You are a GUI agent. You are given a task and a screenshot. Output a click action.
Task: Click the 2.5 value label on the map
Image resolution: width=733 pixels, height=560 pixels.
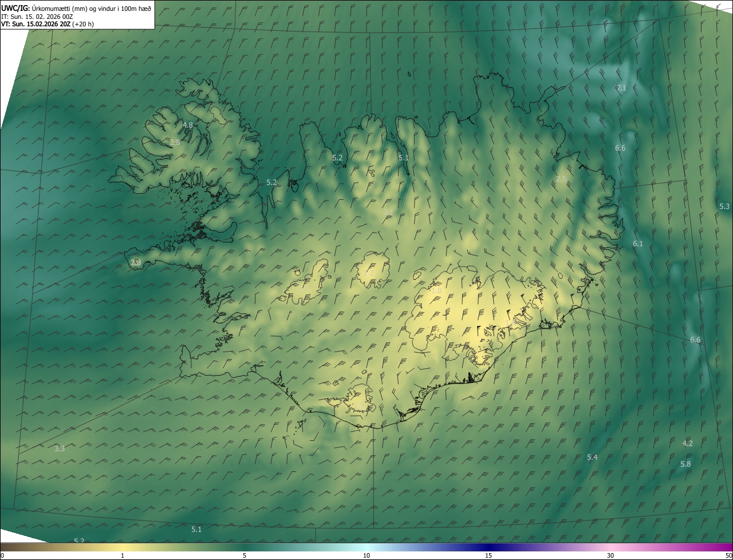click(561, 179)
